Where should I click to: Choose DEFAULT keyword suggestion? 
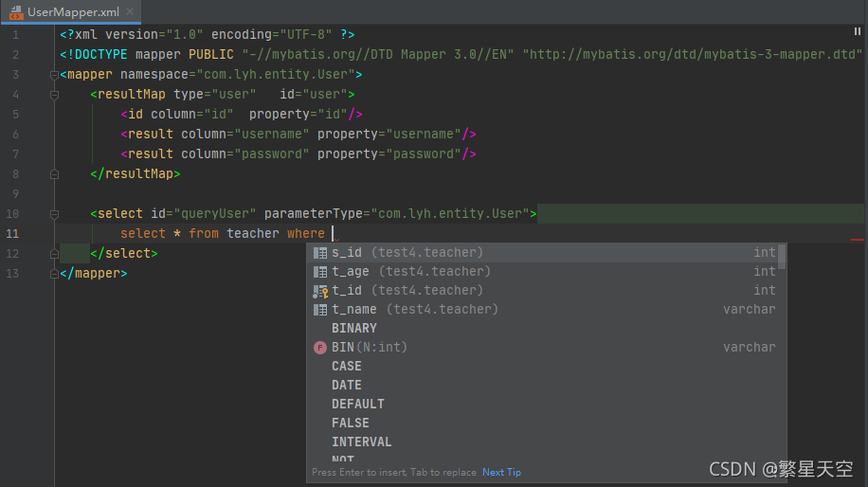544,404
